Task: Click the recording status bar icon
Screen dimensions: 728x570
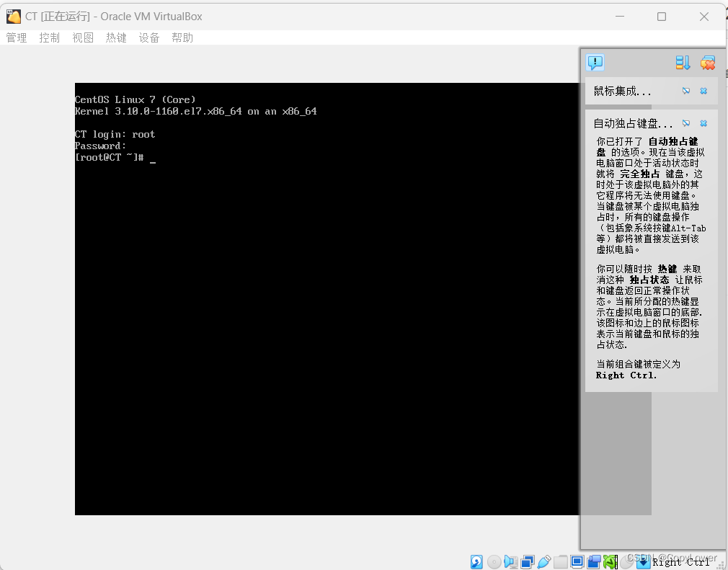Action: click(x=594, y=562)
